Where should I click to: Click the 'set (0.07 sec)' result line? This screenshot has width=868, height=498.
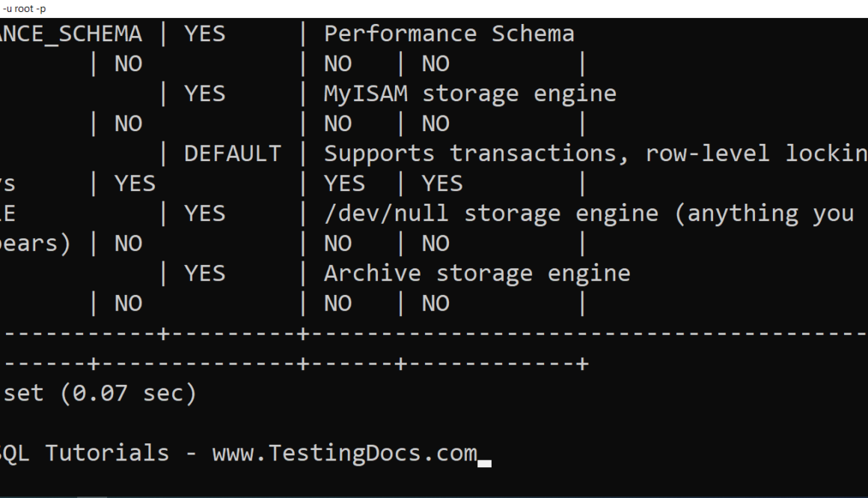click(100, 393)
